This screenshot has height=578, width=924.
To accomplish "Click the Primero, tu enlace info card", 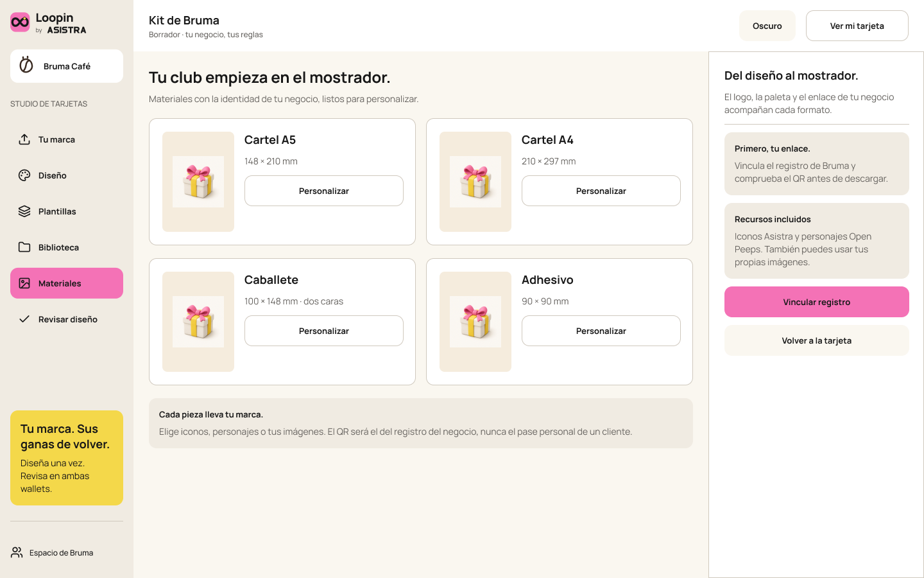I will [817, 164].
